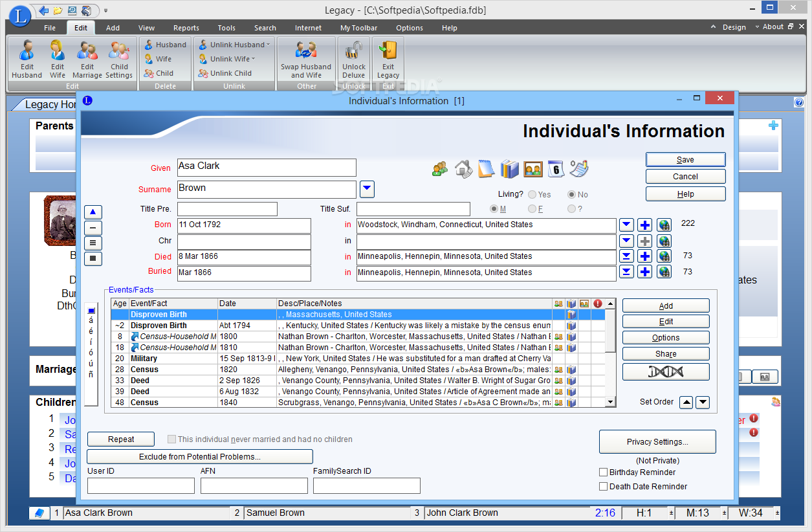Move event up with Set Order arrow
812x532 pixels.
tap(686, 403)
